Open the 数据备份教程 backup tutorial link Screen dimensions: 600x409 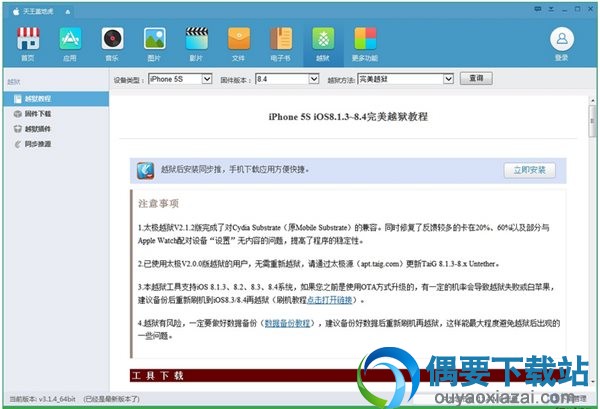(x=287, y=323)
